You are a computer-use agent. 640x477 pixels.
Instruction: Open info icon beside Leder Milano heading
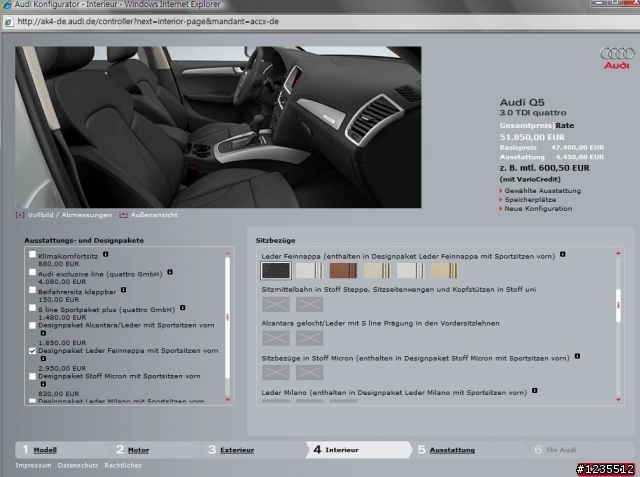tap(534, 390)
